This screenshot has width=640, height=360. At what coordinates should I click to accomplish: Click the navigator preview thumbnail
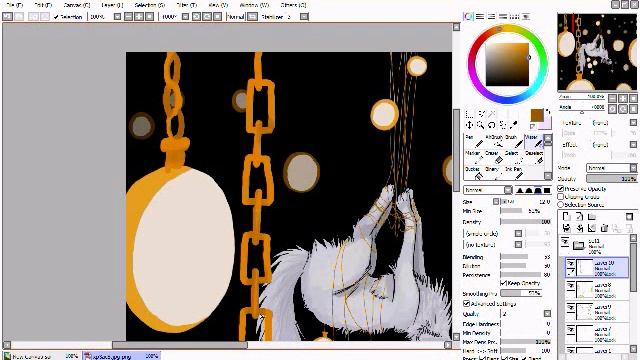click(x=597, y=52)
